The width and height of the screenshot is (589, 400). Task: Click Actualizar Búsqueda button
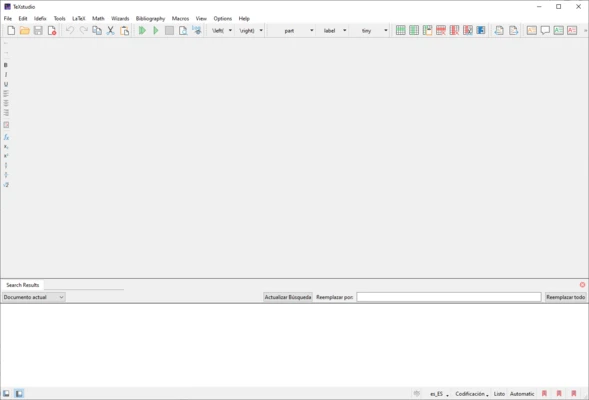pos(288,297)
